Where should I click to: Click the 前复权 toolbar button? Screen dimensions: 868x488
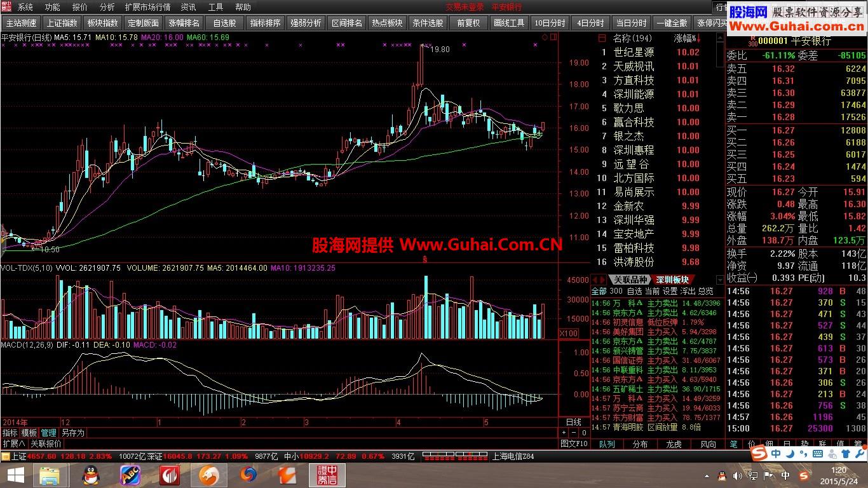[469, 23]
